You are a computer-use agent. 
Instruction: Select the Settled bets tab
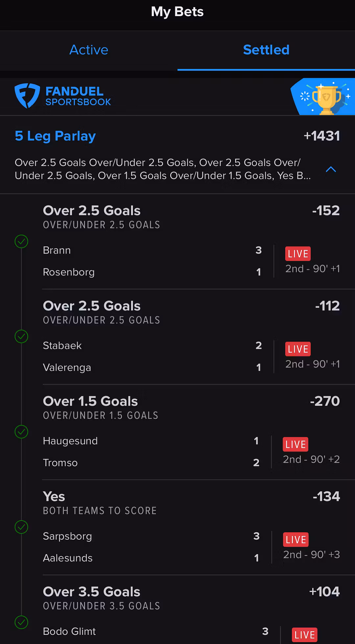(x=266, y=50)
